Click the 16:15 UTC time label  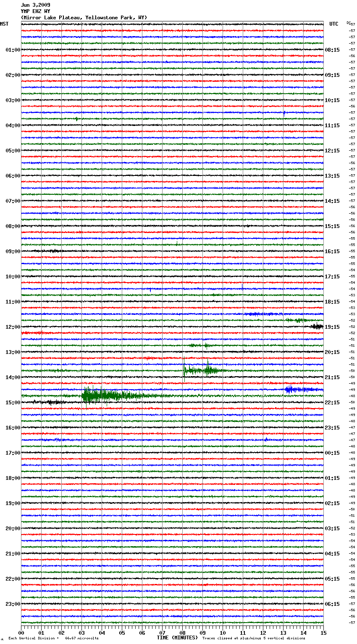tap(332, 251)
